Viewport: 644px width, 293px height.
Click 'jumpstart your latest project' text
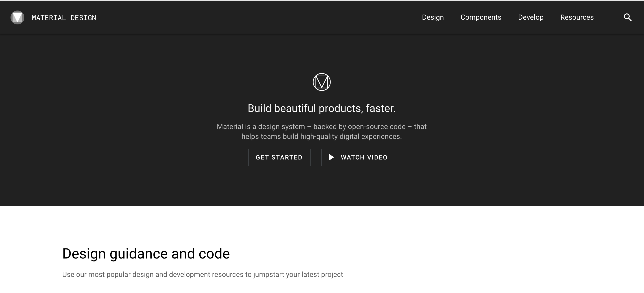pyautogui.click(x=298, y=274)
